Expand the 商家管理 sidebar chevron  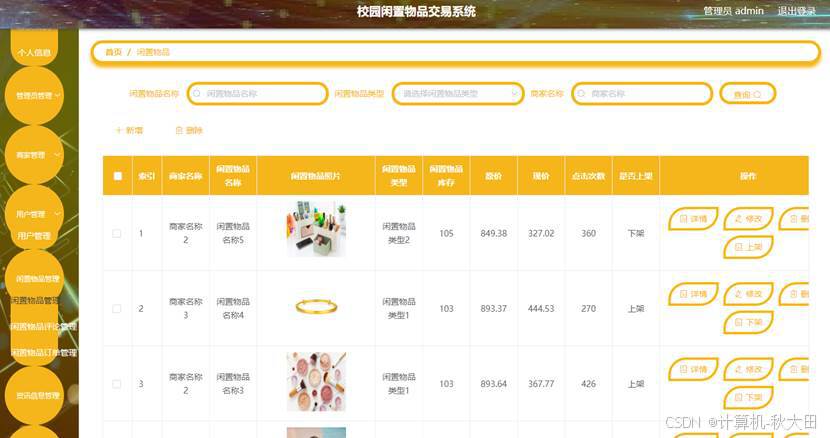point(58,155)
